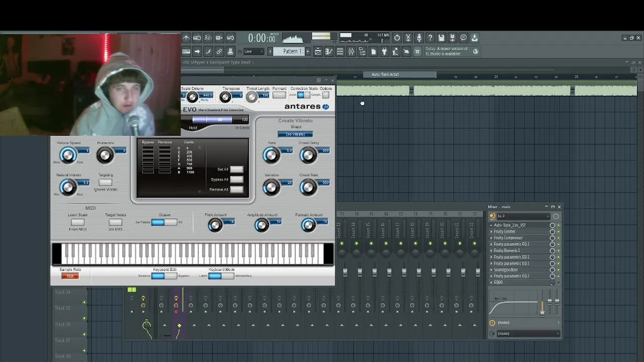Click the tempo tapper icon
This screenshot has height=362, width=644.
tap(395, 51)
